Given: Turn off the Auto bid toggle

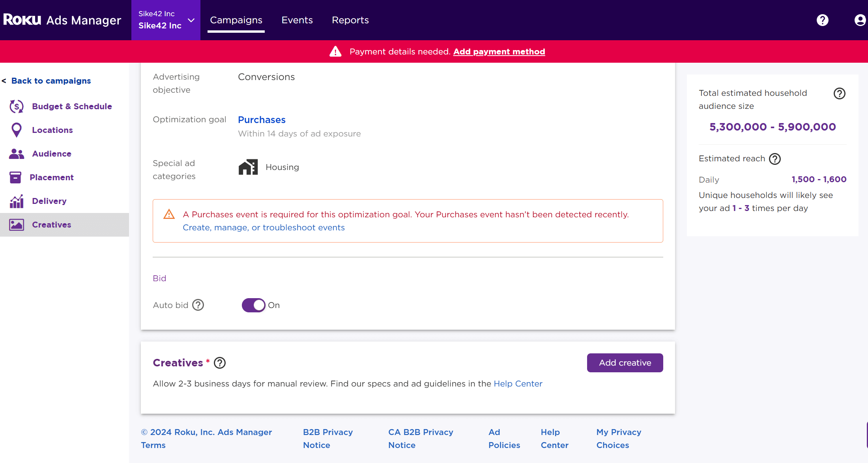Looking at the screenshot, I should (253, 305).
